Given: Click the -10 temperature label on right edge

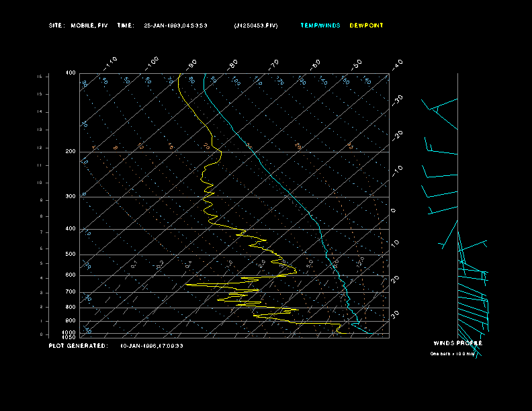Looking at the screenshot, I should [x=398, y=171].
